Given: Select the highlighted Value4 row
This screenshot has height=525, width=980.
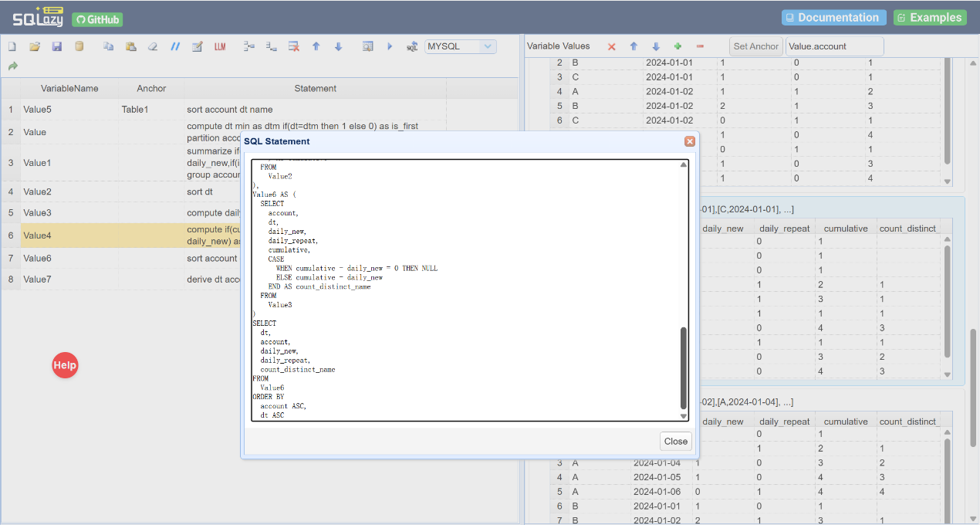Looking at the screenshot, I should (120, 235).
